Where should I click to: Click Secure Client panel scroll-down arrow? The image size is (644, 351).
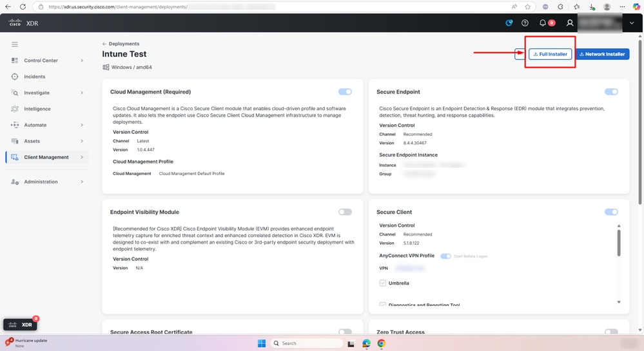click(x=618, y=302)
